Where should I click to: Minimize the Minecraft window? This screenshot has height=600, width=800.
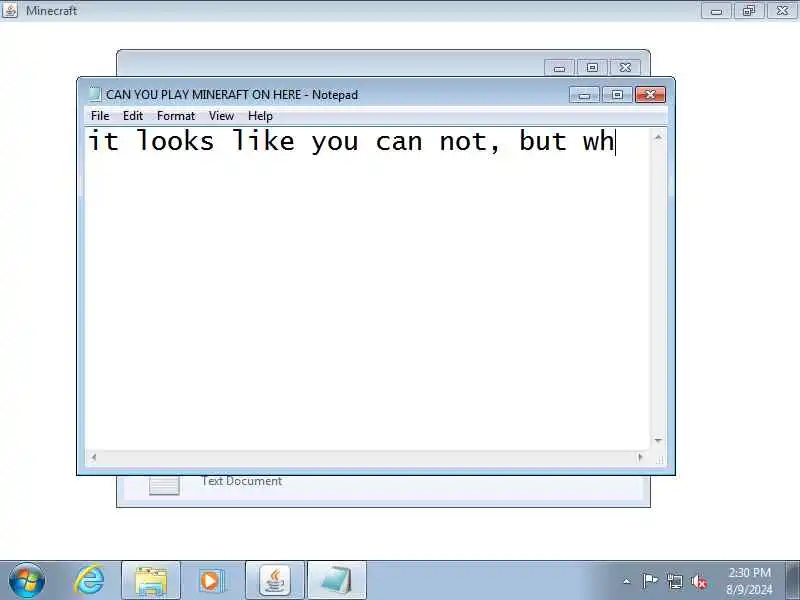pos(716,11)
